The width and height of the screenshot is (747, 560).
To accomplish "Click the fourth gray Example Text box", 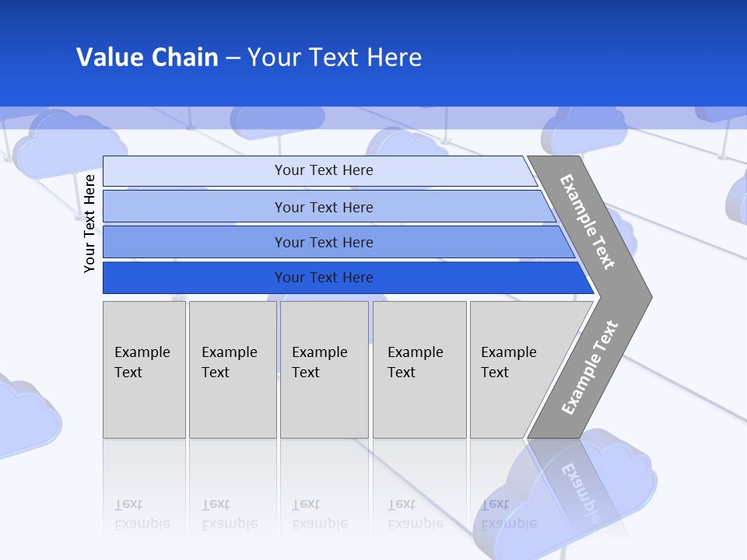I will pyautogui.click(x=419, y=369).
